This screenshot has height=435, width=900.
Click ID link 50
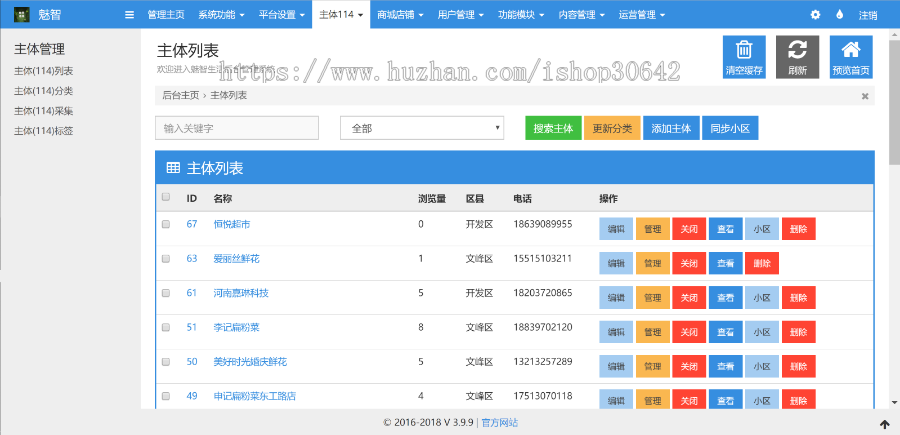click(192, 362)
